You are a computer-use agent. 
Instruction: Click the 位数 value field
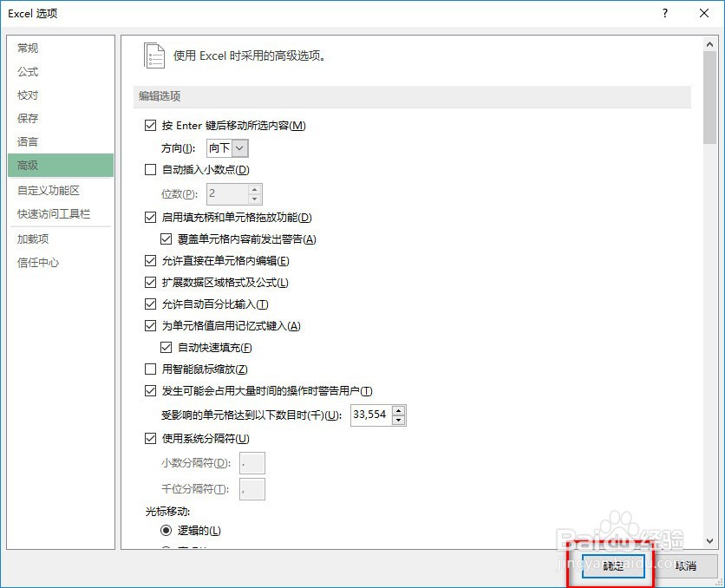click(x=227, y=193)
